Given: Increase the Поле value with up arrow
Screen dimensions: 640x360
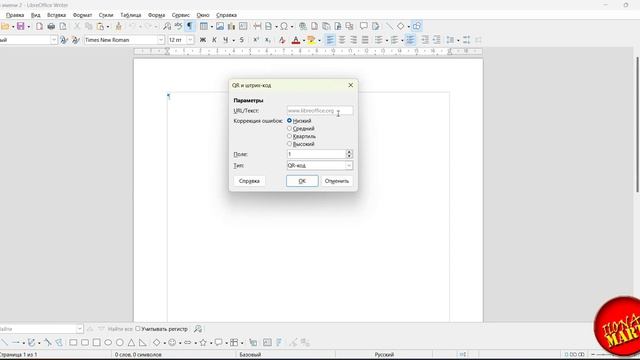Looking at the screenshot, I should 349,152.
